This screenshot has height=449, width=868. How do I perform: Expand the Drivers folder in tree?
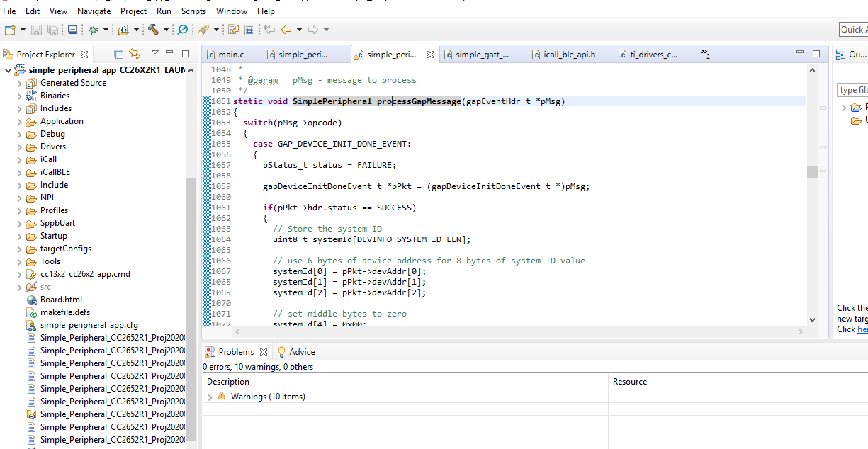20,147
